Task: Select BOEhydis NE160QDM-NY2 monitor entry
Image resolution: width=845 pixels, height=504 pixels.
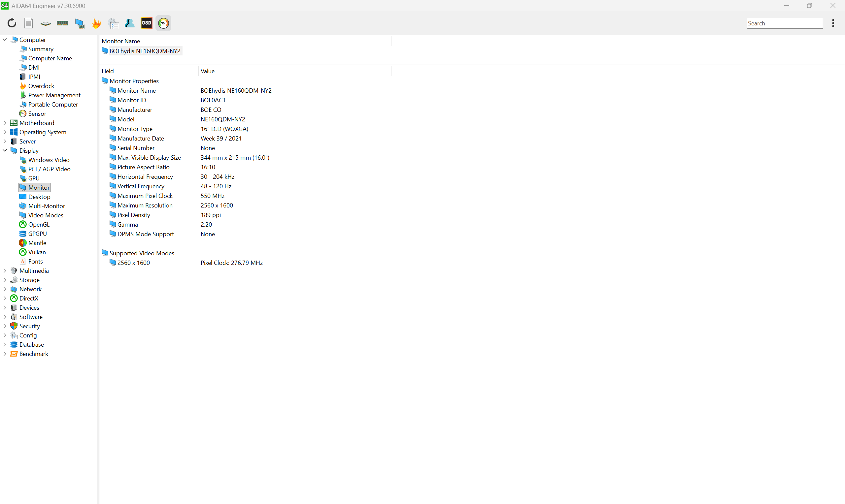Action: point(144,51)
